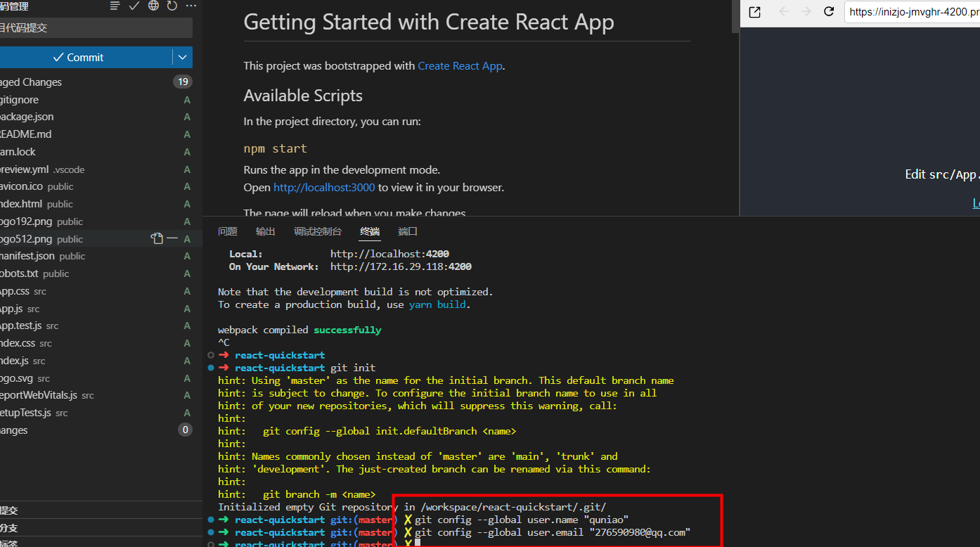
Task: Switch to the 问题 panel tab
Action: 228,231
